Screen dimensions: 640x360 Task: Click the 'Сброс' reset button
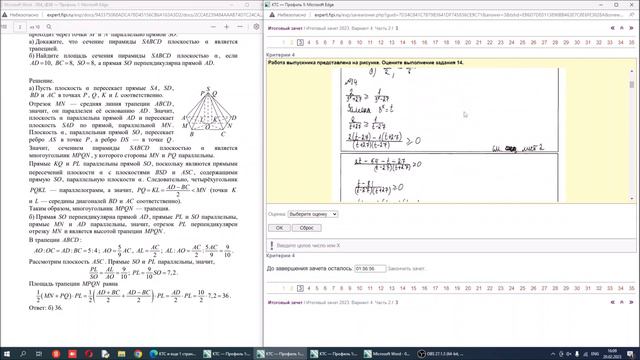pos(307,228)
